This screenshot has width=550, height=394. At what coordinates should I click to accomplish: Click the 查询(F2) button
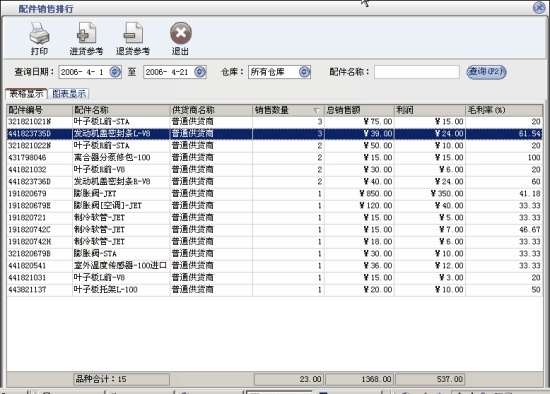coord(486,72)
